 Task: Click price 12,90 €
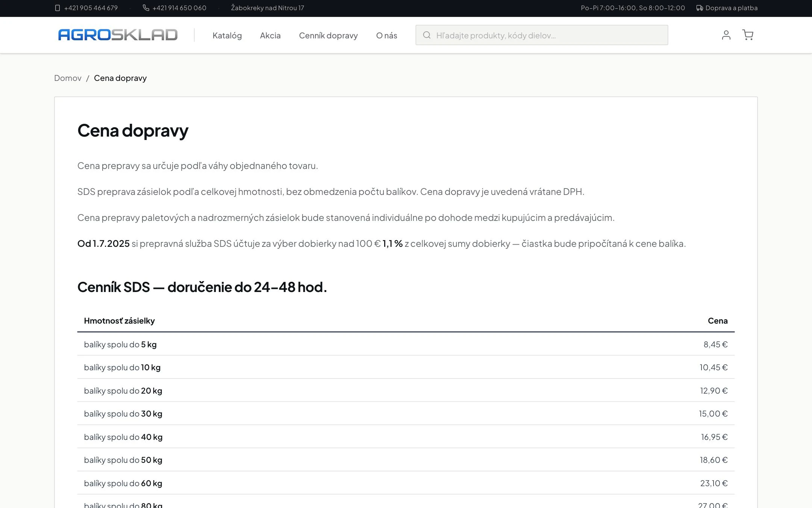pyautogui.click(x=714, y=391)
